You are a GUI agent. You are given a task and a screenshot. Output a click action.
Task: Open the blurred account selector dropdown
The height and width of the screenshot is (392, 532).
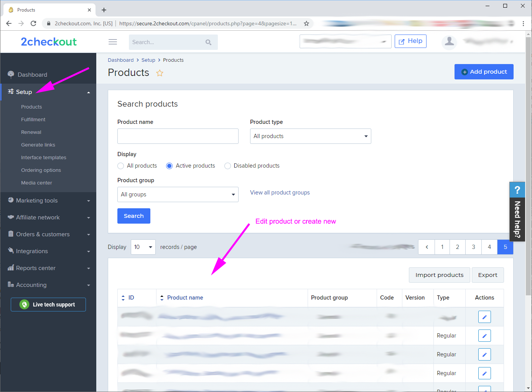point(345,41)
